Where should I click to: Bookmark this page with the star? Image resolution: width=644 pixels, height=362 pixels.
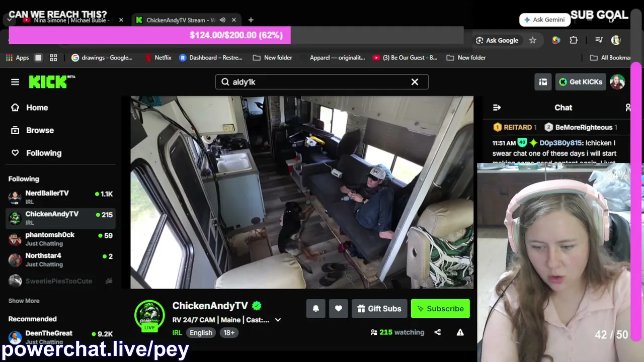click(x=533, y=40)
